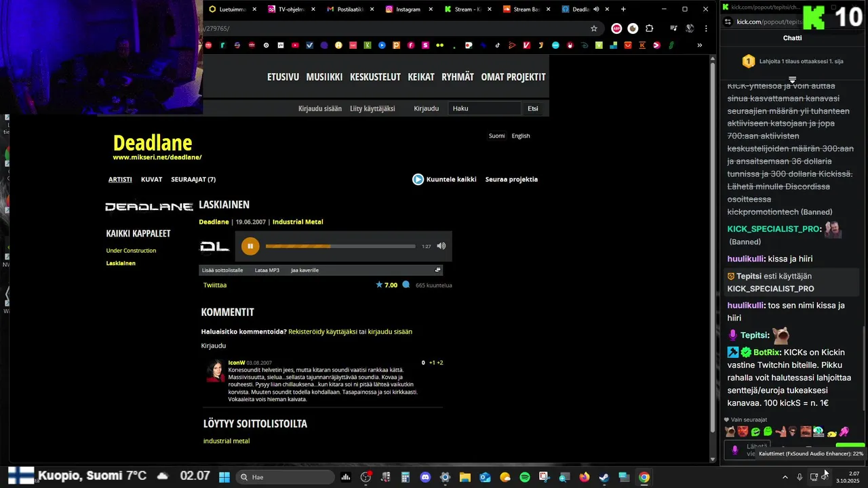
Task: Switch to the TV-ohjelma tab
Action: coord(291,9)
